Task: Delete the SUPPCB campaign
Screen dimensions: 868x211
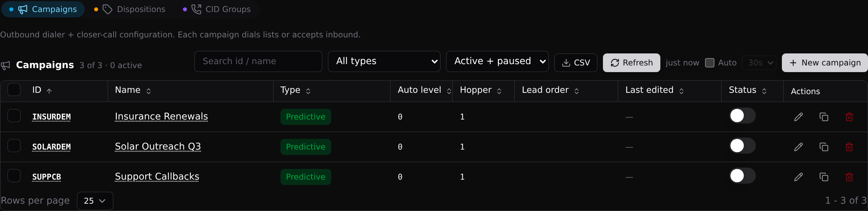Action: [x=849, y=177]
